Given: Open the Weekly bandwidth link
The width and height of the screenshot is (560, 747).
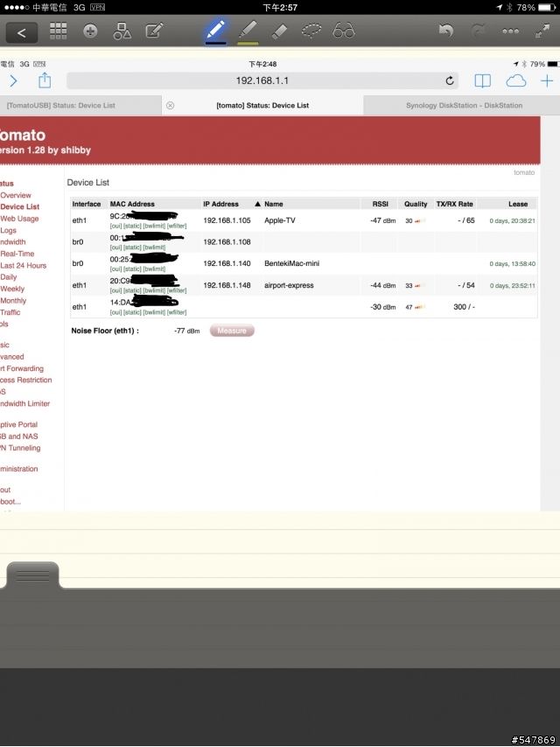Looking at the screenshot, I should click(x=12, y=290).
